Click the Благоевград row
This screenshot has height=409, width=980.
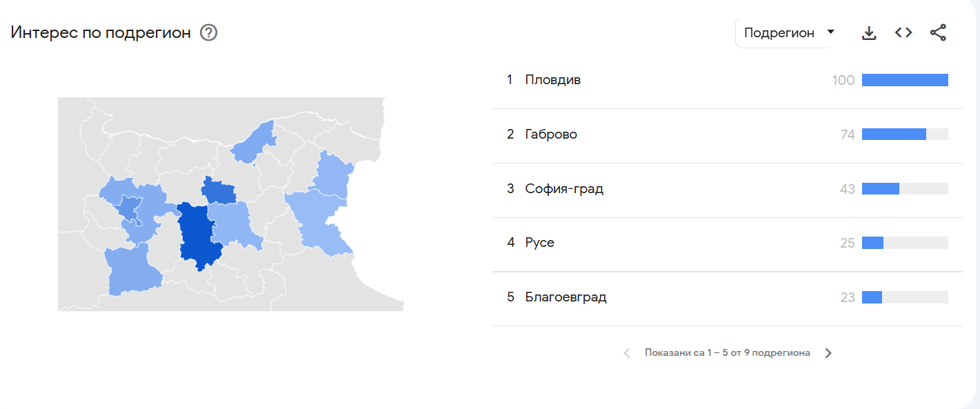(566, 297)
